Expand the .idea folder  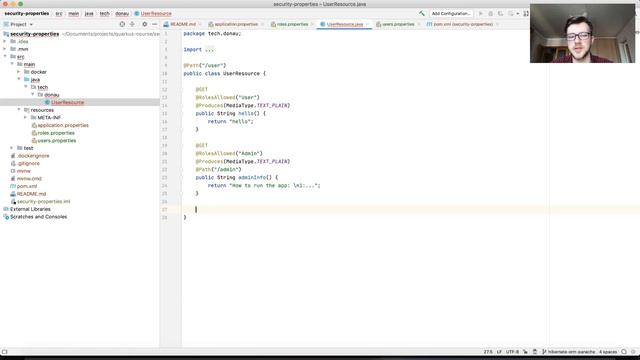point(5,41)
